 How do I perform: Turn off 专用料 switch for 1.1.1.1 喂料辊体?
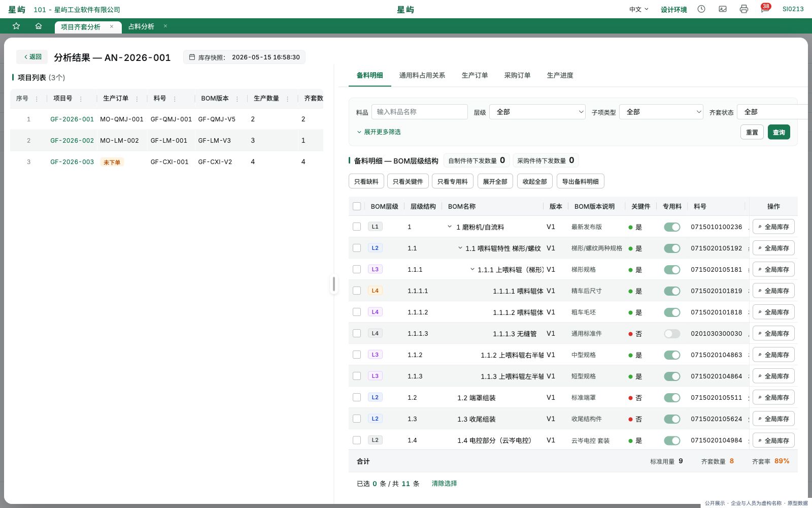click(672, 291)
